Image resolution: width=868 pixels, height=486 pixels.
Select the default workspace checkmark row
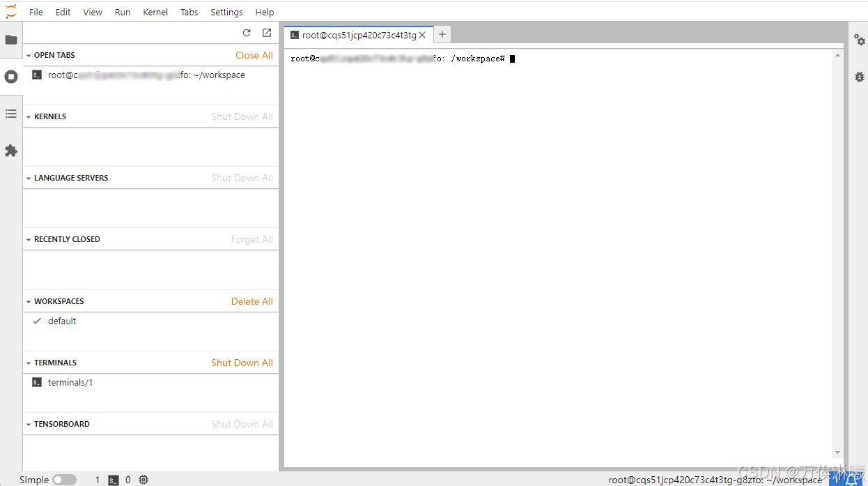tap(150, 321)
